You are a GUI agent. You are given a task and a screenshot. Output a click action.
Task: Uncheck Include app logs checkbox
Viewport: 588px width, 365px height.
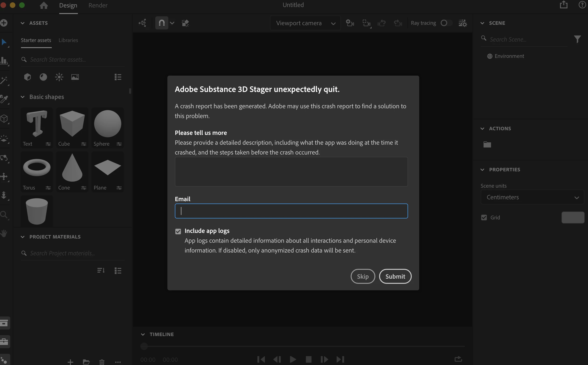pos(178,231)
